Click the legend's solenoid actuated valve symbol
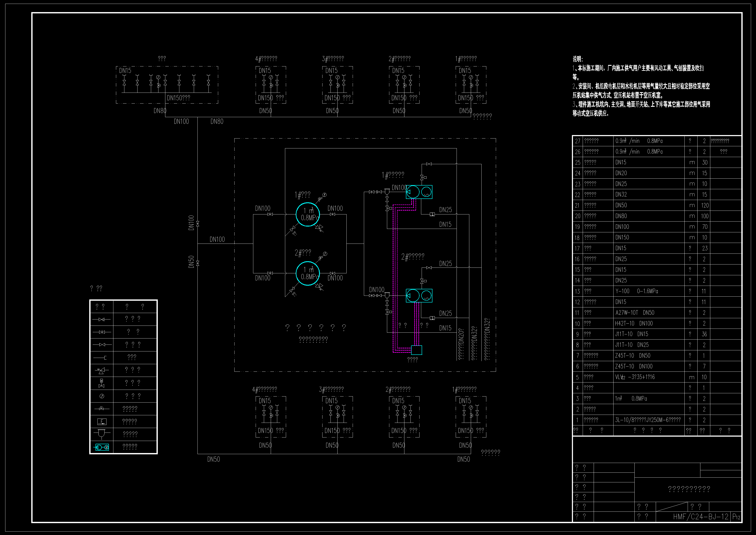This screenshot has width=756, height=535. click(101, 384)
